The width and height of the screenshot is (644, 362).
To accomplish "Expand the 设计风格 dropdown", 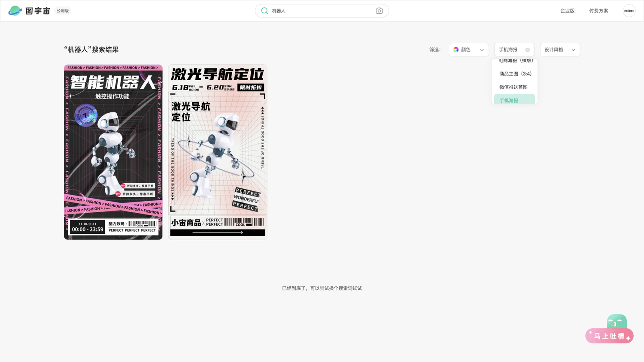I will [560, 50].
